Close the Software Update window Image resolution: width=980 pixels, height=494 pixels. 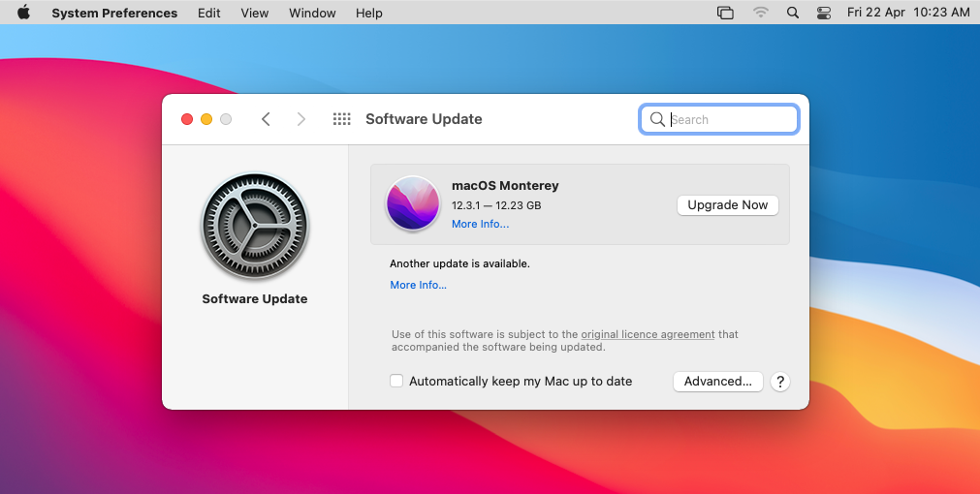point(187,119)
